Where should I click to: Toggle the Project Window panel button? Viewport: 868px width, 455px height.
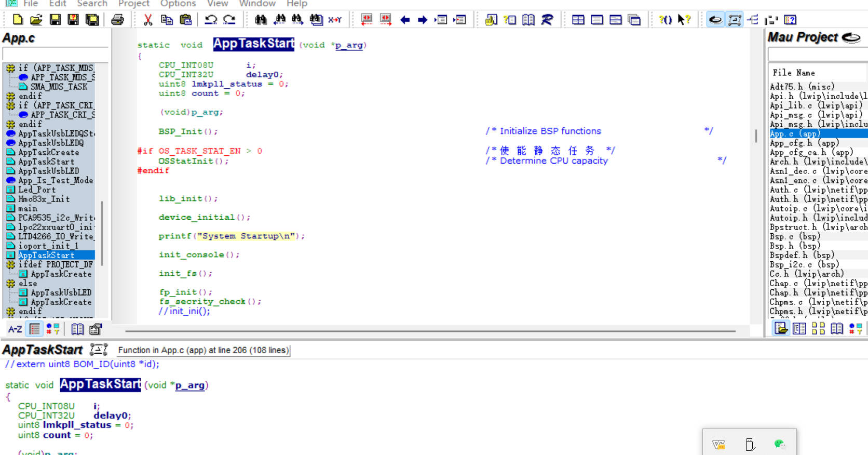coord(715,20)
